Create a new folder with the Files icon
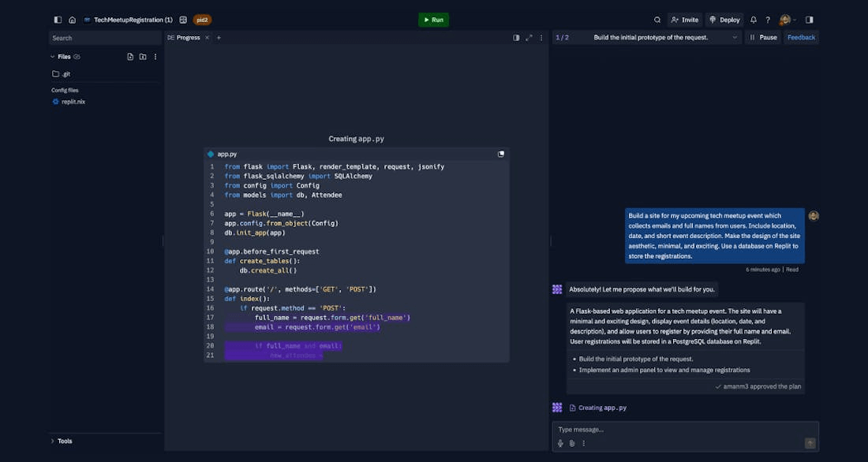This screenshot has width=868, height=462. tap(143, 57)
